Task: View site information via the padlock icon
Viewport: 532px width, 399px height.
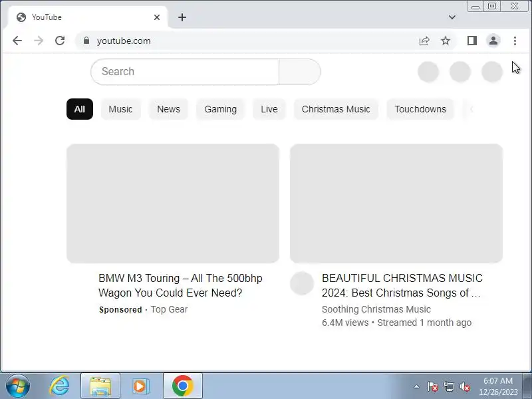Action: (x=86, y=41)
